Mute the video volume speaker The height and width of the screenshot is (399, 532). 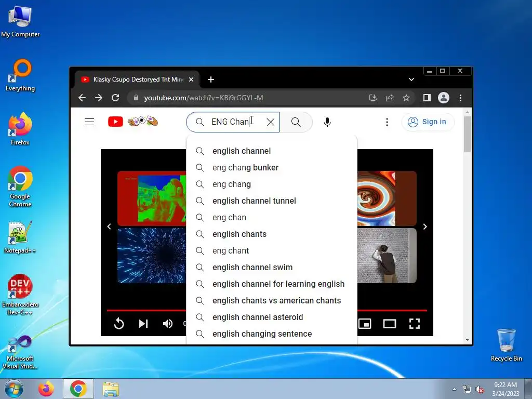pos(168,324)
